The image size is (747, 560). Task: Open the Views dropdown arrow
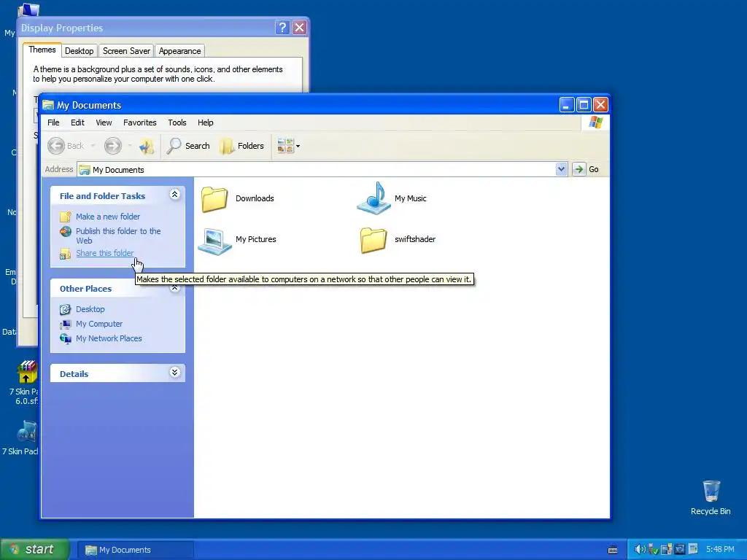tap(298, 146)
